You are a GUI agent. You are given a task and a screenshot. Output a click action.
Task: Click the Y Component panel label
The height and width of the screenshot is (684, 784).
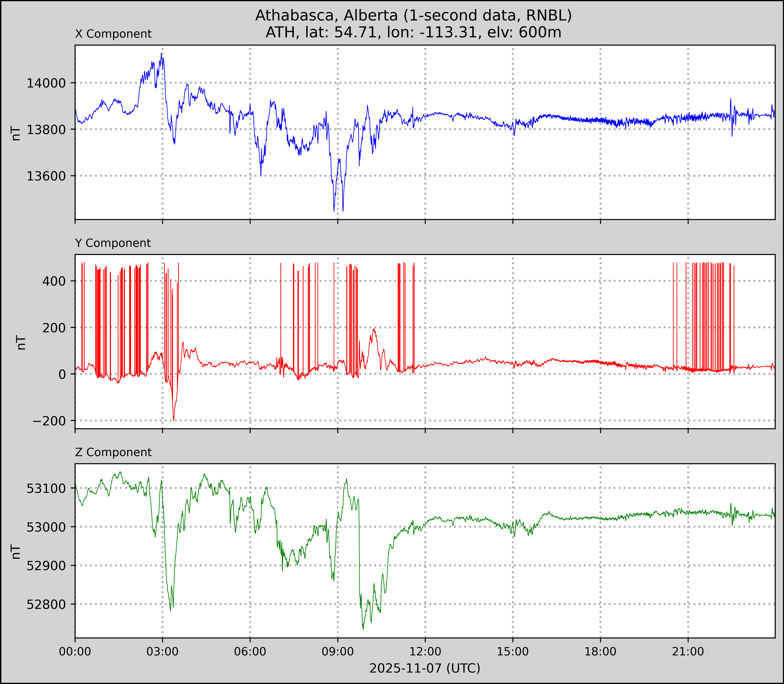pos(113,243)
